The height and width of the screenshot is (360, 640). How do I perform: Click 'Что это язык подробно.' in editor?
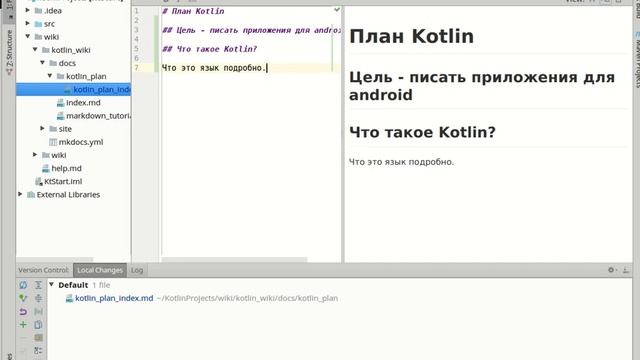coord(215,68)
